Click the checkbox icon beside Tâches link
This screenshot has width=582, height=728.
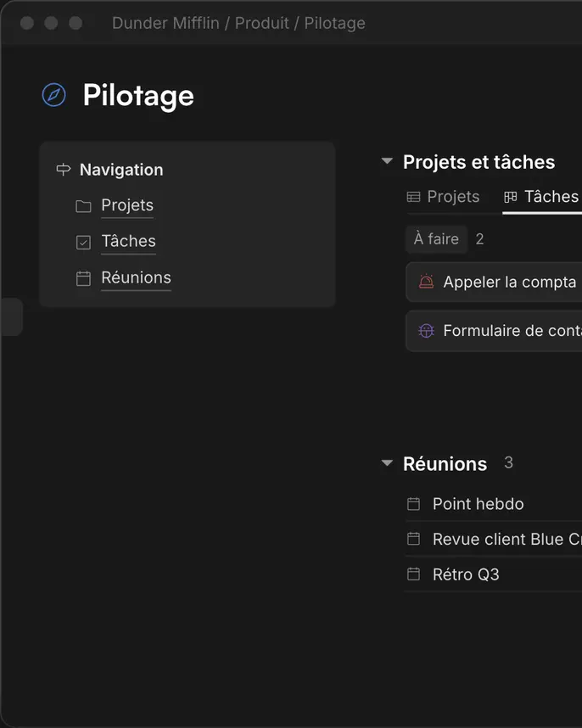[x=83, y=243]
